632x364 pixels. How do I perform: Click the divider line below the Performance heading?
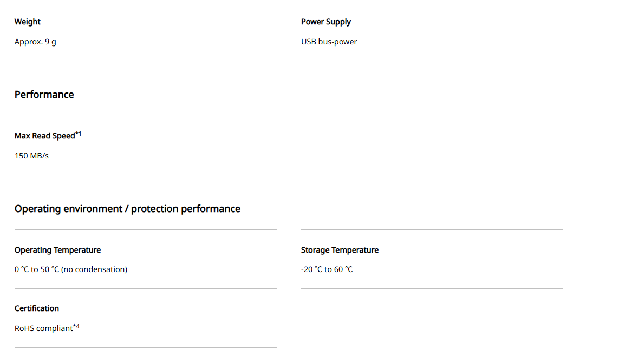coord(146,116)
